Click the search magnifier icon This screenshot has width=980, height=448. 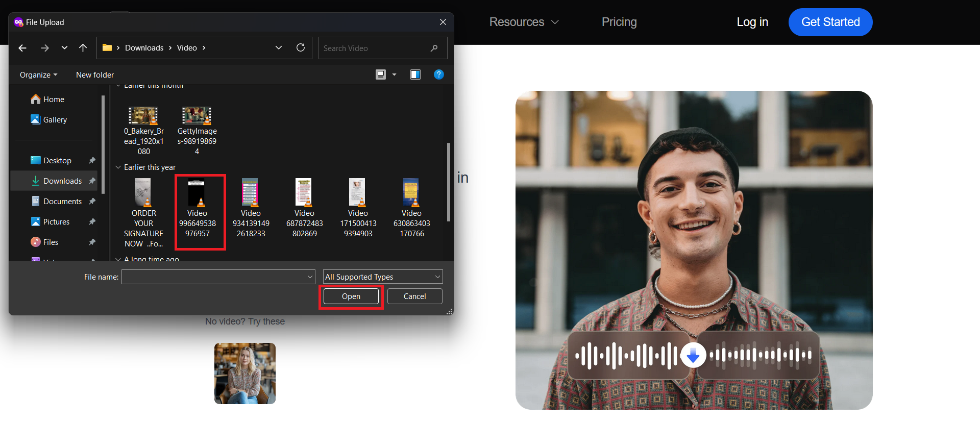tap(434, 48)
